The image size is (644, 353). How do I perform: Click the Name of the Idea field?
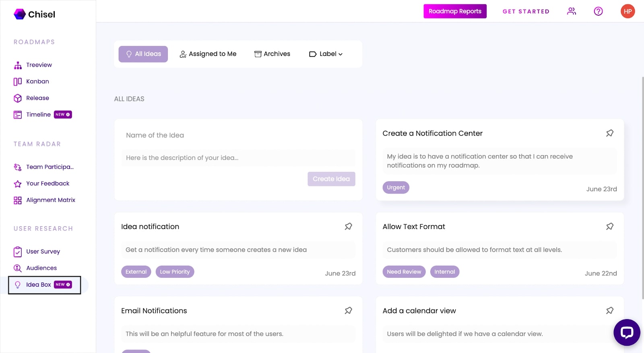coord(238,135)
